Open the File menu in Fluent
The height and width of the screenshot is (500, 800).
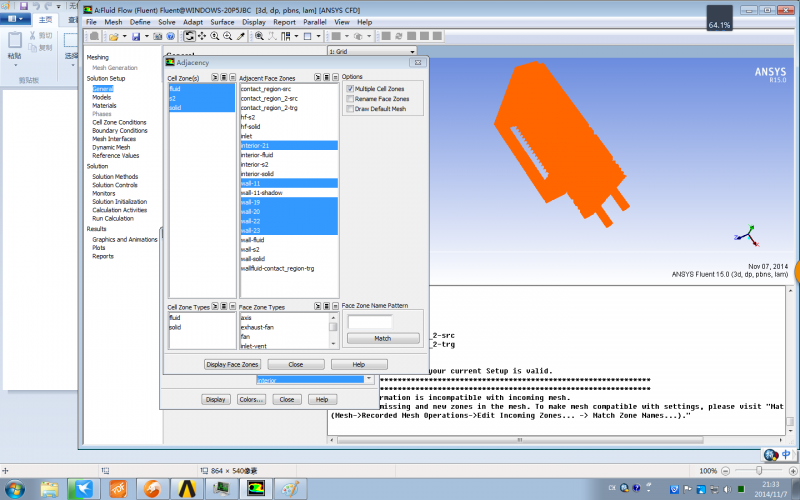pos(91,22)
